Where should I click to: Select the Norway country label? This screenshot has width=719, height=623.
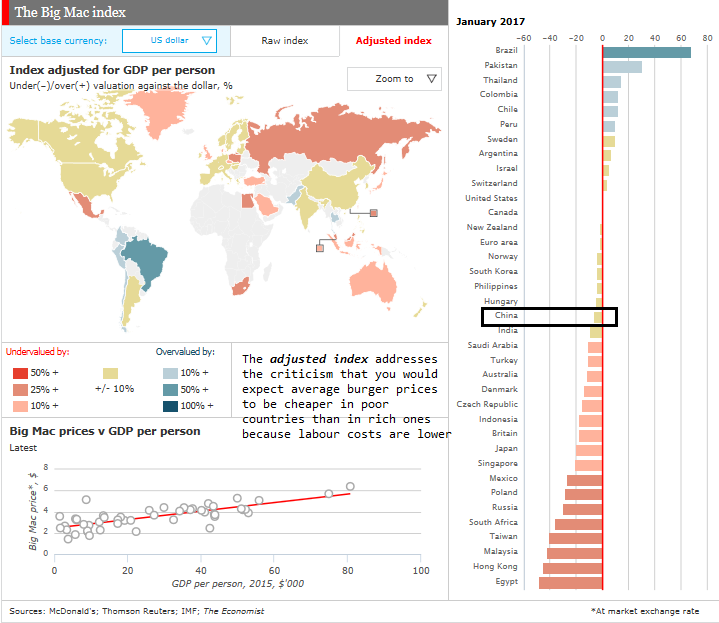pyautogui.click(x=503, y=256)
